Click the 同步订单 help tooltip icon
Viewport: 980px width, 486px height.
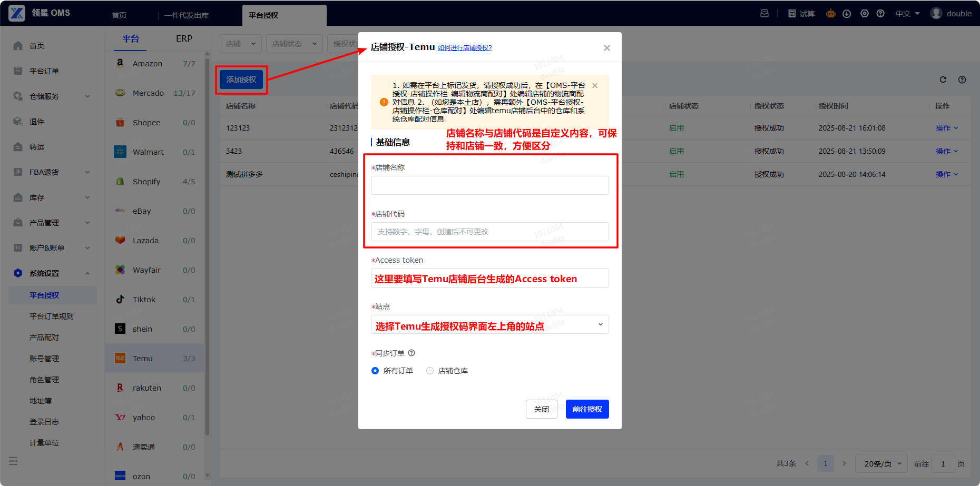[x=411, y=353]
